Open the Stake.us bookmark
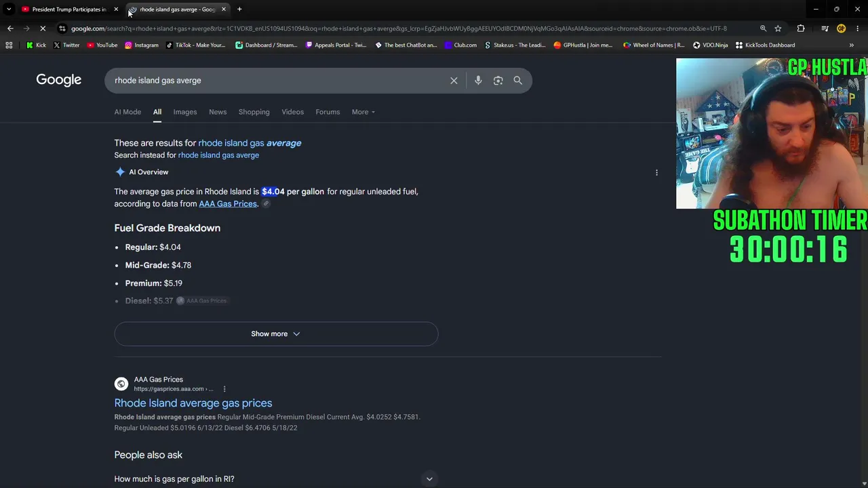The height and width of the screenshot is (488, 868). [515, 45]
